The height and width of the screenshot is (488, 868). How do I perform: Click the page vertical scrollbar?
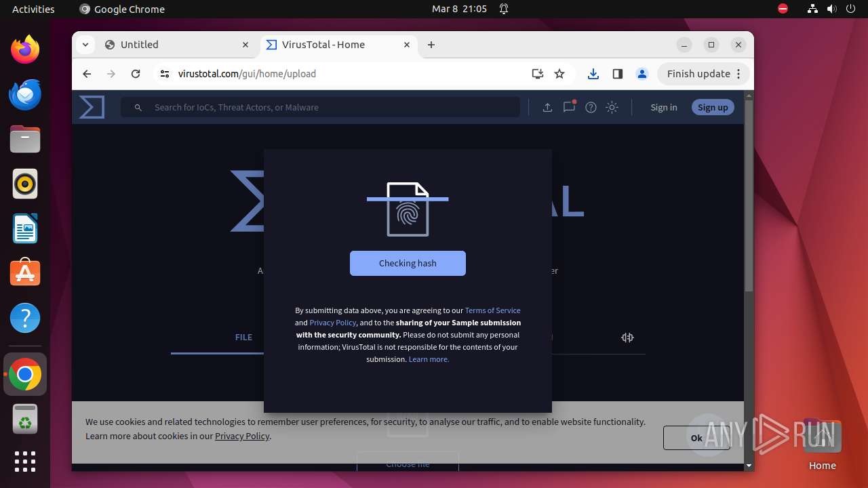[x=749, y=197]
